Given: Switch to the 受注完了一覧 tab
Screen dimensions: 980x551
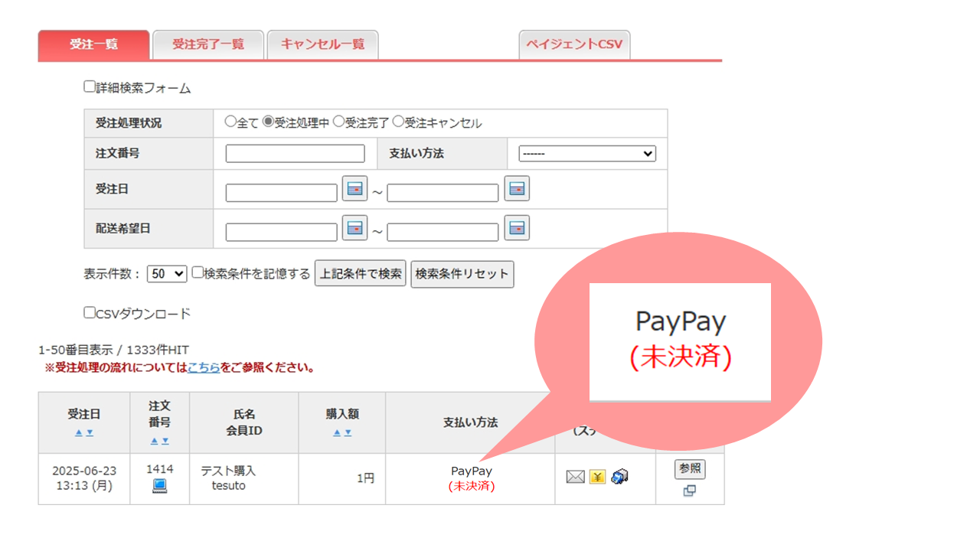Looking at the screenshot, I should (208, 44).
